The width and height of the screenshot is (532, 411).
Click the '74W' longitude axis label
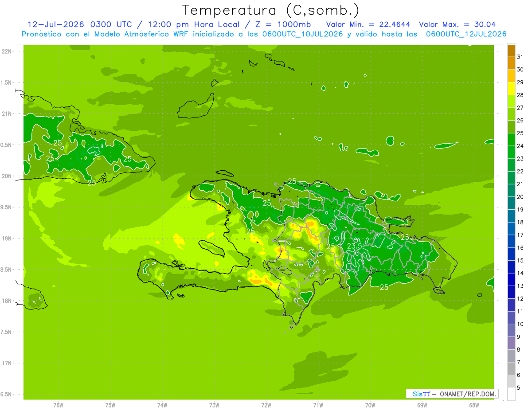click(162, 405)
